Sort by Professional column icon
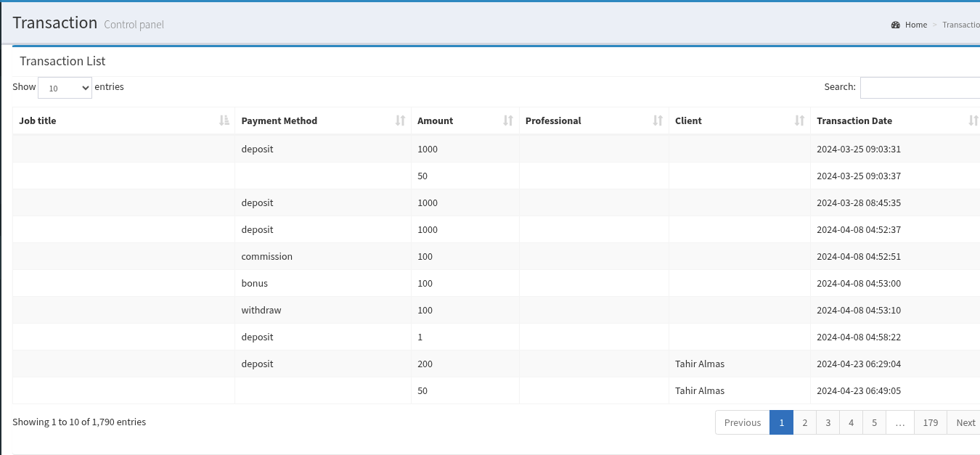This screenshot has width=980, height=455. [658, 120]
